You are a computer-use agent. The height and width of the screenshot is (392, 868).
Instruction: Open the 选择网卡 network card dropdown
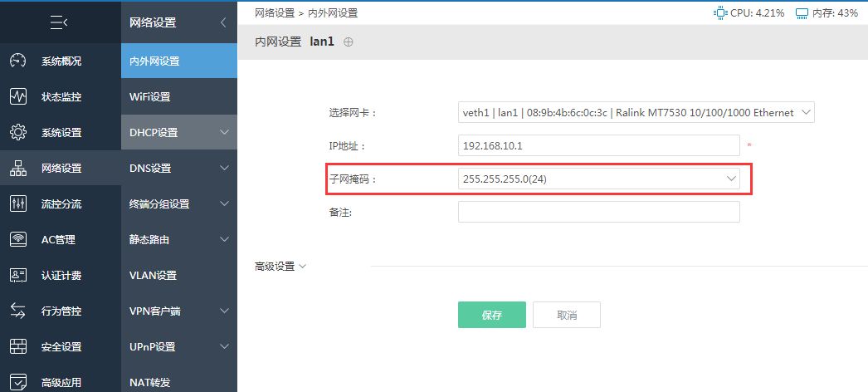pyautogui.click(x=636, y=112)
